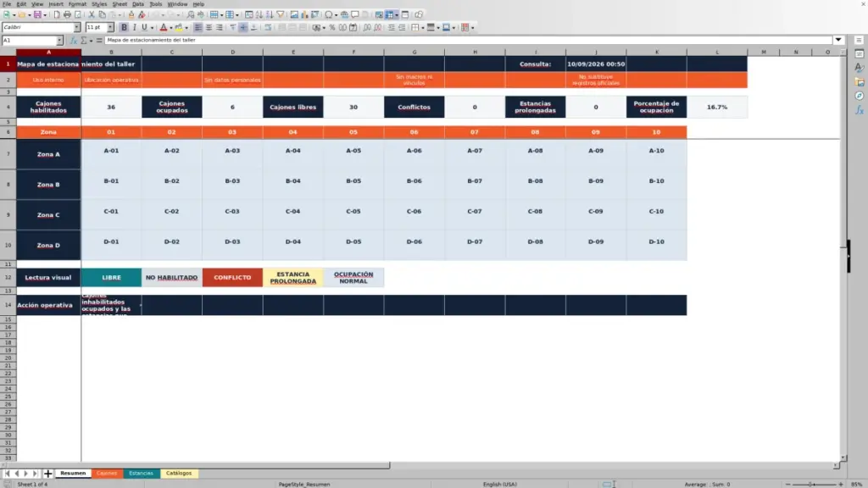Open the Function Wizard fx icon

point(73,41)
